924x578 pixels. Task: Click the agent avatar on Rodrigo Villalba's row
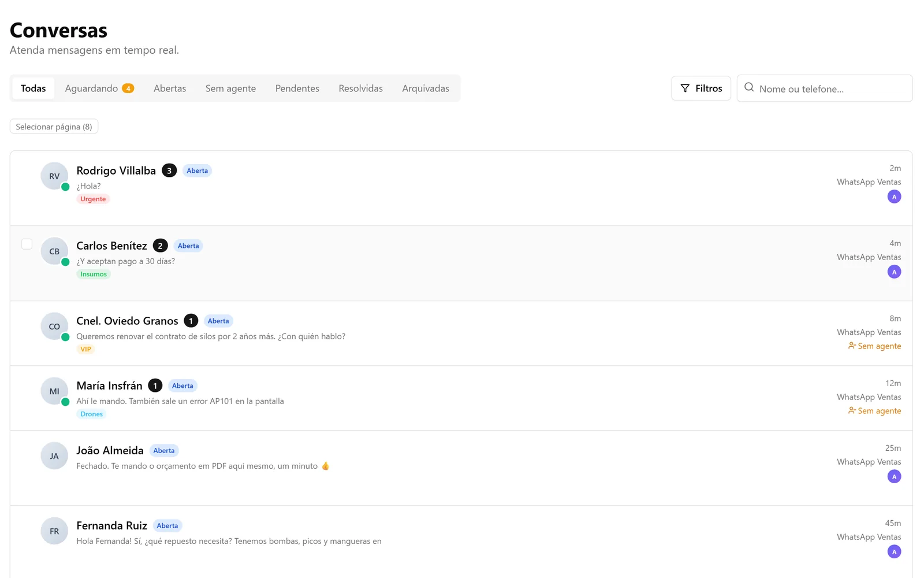pos(894,197)
